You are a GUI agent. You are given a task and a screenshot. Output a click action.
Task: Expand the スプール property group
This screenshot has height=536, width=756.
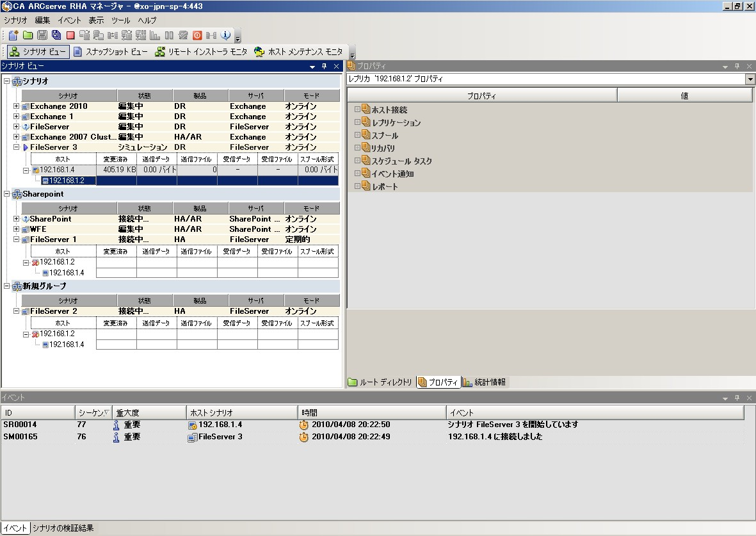pyautogui.click(x=358, y=136)
